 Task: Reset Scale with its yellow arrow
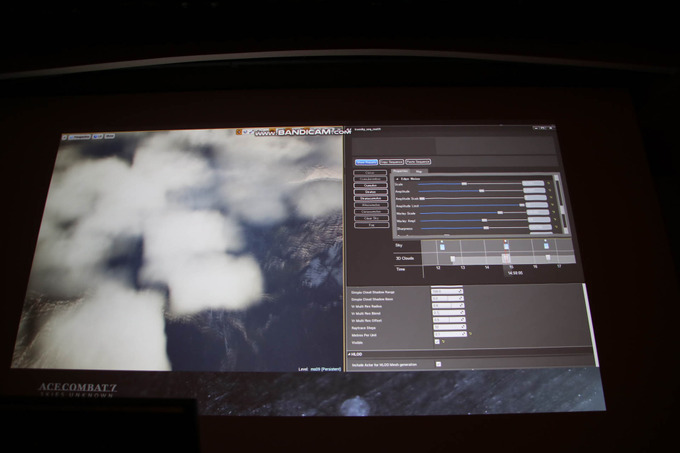click(549, 183)
